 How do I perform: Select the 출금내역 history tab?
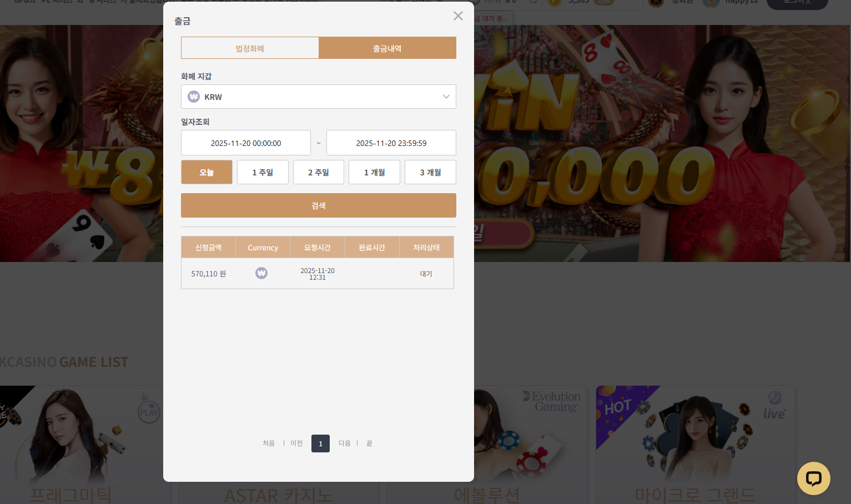tap(387, 48)
